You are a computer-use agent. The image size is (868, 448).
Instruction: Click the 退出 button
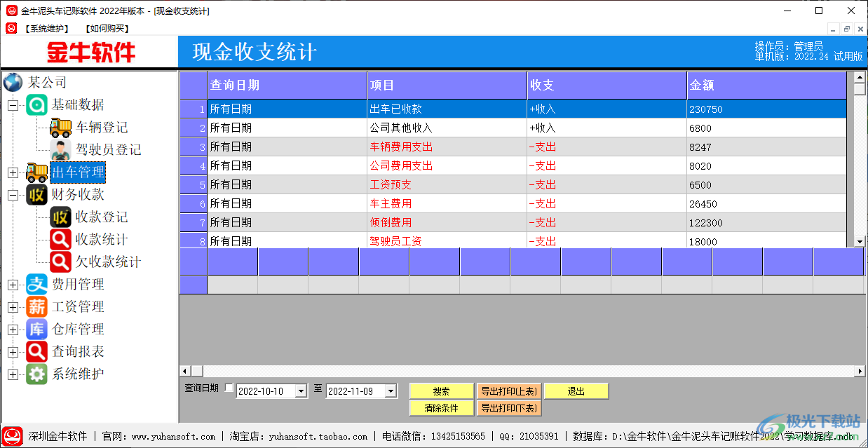tap(576, 391)
